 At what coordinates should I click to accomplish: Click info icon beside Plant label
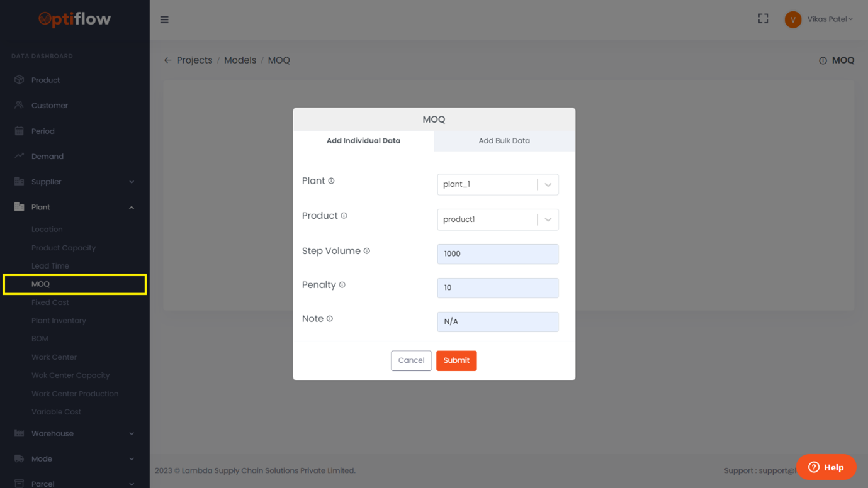click(331, 181)
